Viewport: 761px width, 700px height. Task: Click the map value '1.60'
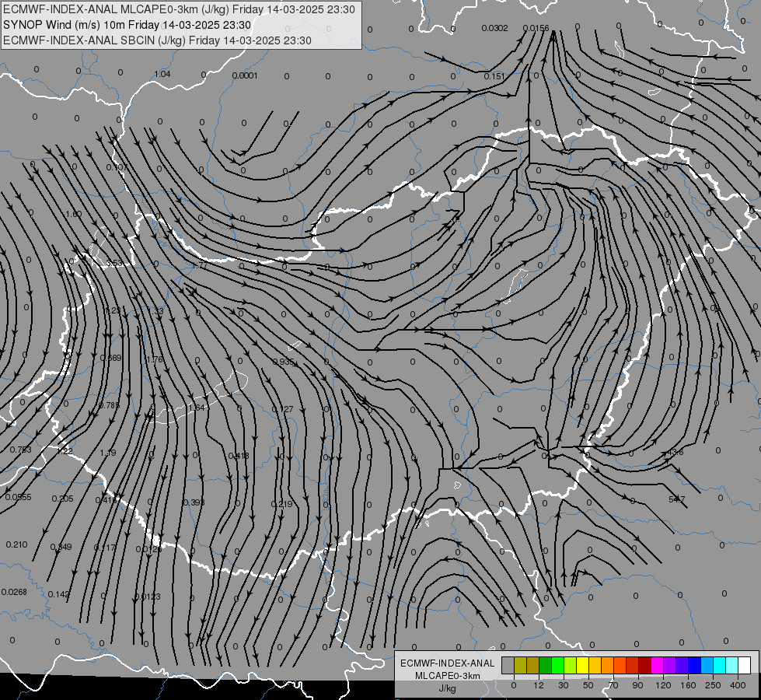73,214
